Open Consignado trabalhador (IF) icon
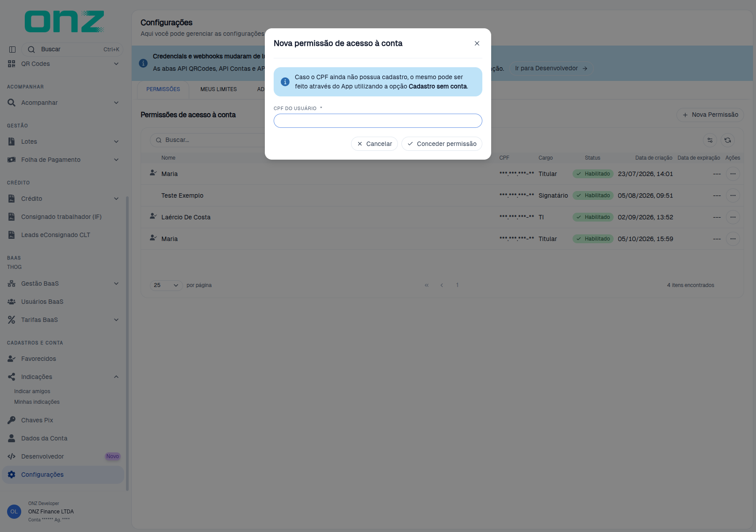Viewport: 756px width, 532px height. [x=11, y=217]
